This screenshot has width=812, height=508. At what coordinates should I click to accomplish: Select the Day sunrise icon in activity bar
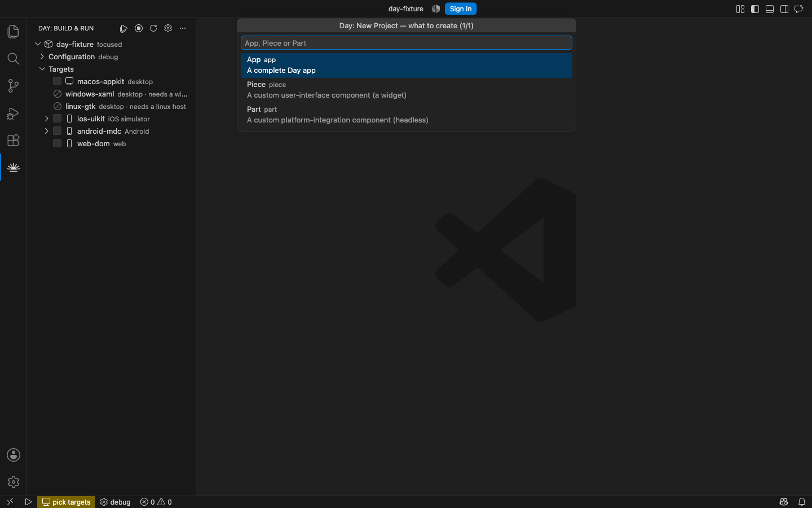tap(14, 168)
